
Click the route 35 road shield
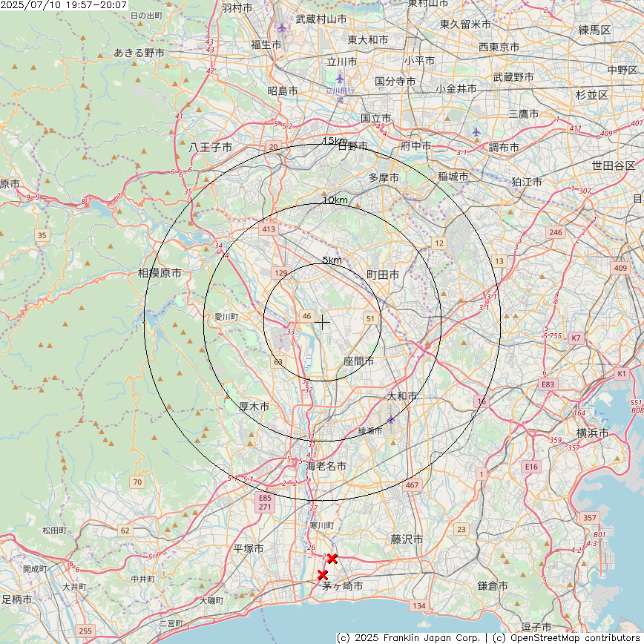[x=42, y=235]
